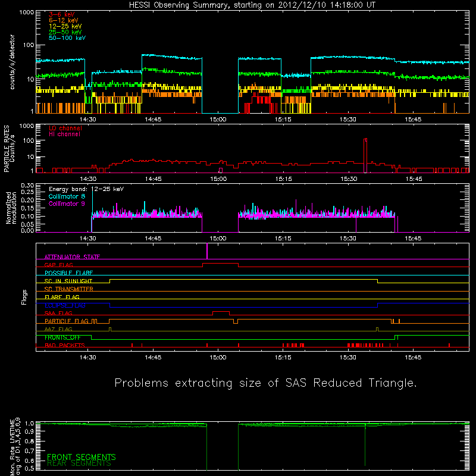Click the attenuator state spike near 14:57
Screen dimensions: 476x476
(207, 250)
